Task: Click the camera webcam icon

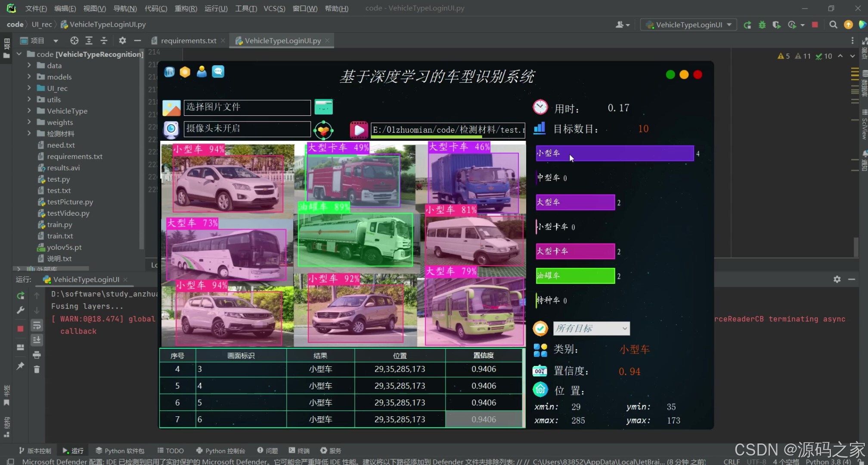Action: (171, 129)
